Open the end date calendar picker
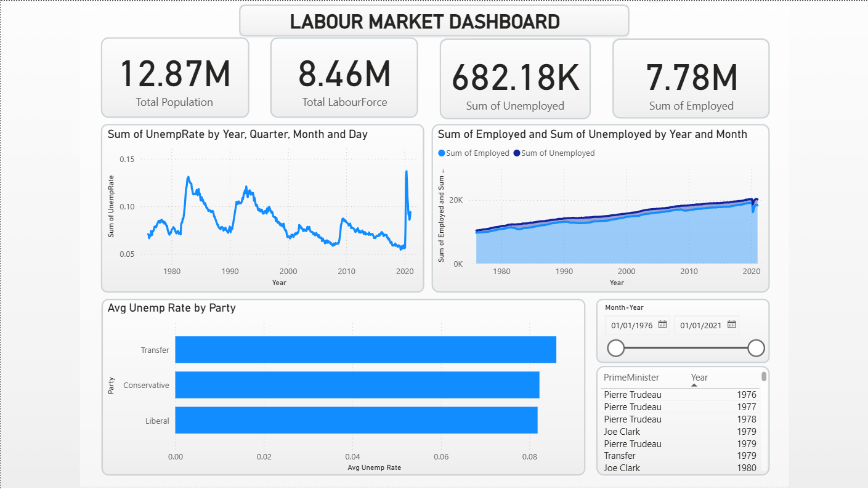This screenshot has width=868, height=489. point(732,325)
